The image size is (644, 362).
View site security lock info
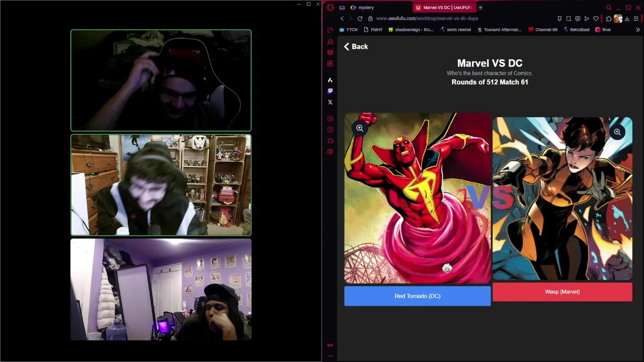point(370,19)
